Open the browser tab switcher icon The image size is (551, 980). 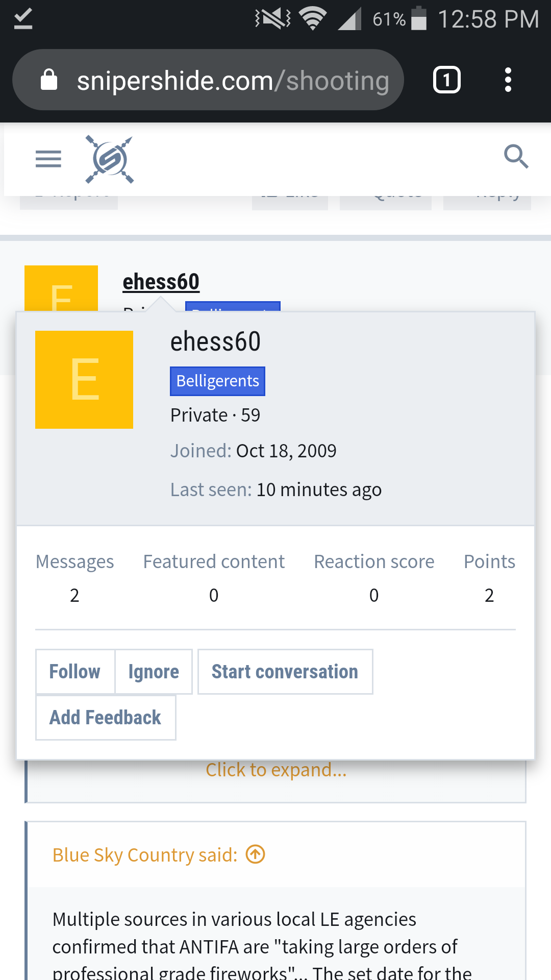point(446,80)
